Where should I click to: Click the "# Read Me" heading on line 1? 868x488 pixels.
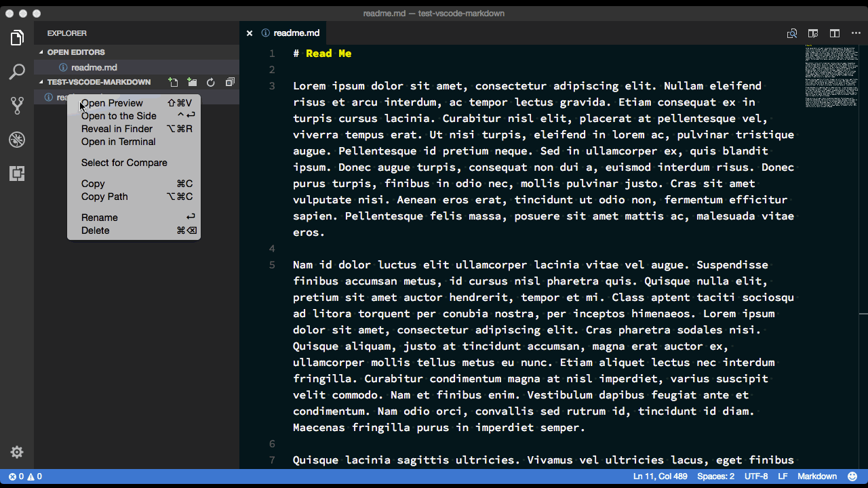click(322, 54)
